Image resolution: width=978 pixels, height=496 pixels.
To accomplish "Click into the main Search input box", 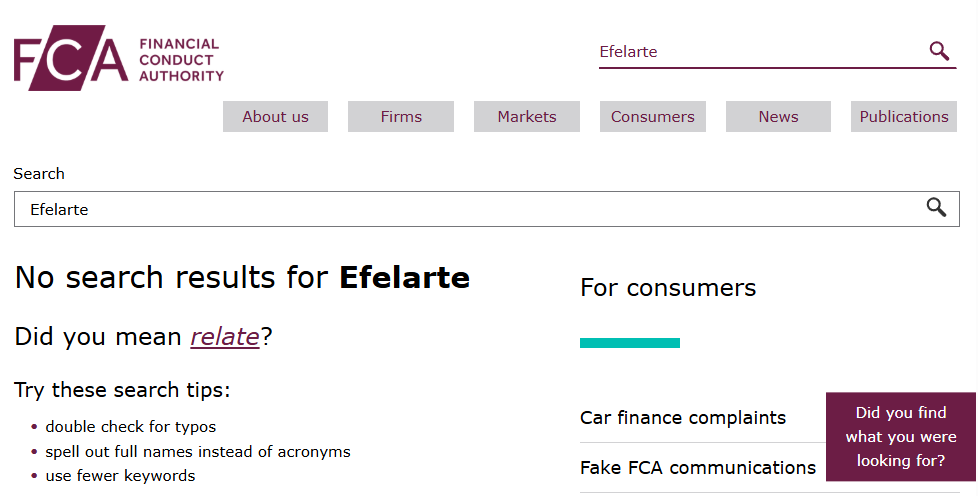I will (487, 209).
